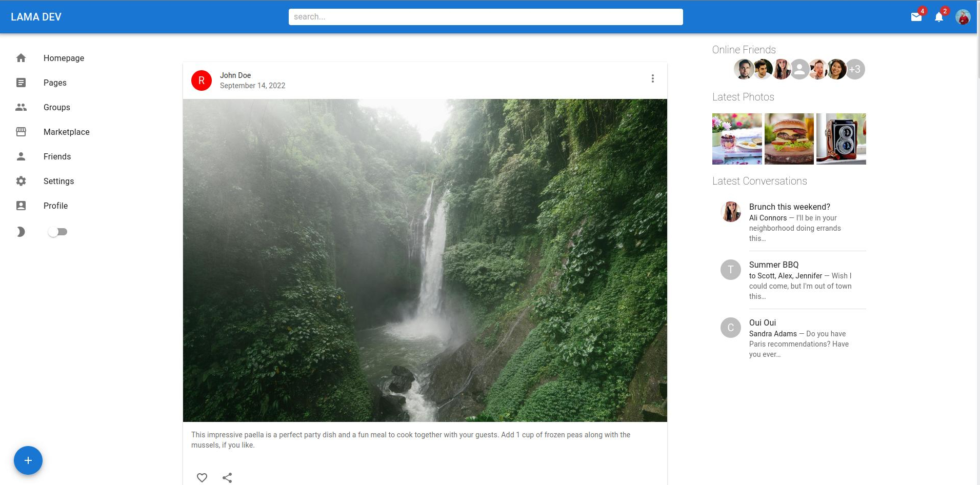980x485 pixels.
Task: Click the T avatar for Summer BBQ
Action: [731, 270]
